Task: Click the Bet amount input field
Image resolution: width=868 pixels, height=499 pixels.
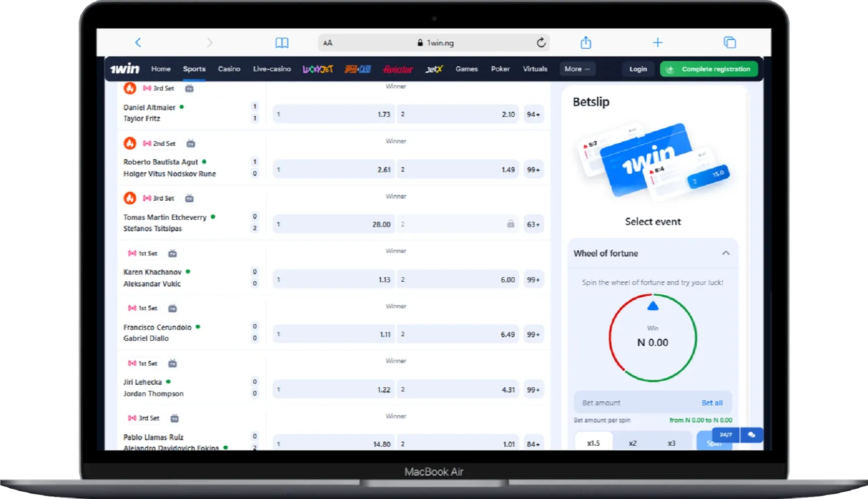Action: (x=653, y=402)
